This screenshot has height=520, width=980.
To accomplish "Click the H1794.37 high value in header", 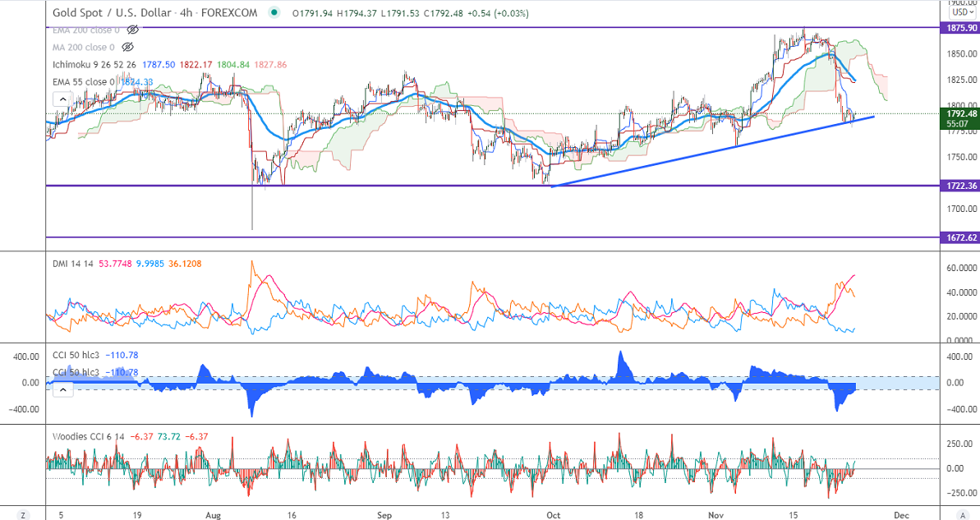I will pos(357,12).
